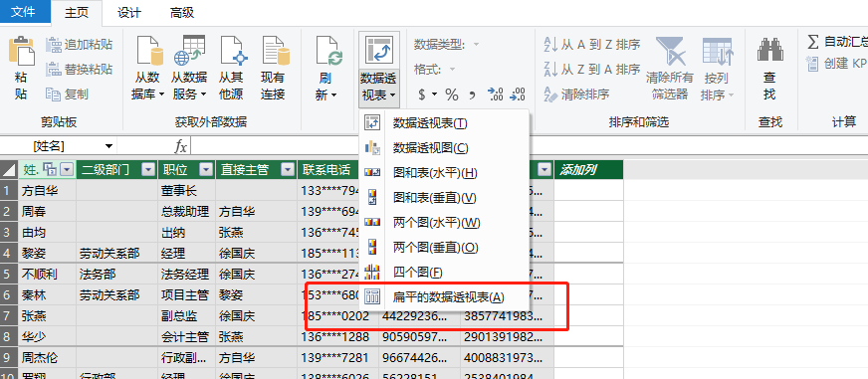Choose 数据透视图(C) menu item

(445, 148)
